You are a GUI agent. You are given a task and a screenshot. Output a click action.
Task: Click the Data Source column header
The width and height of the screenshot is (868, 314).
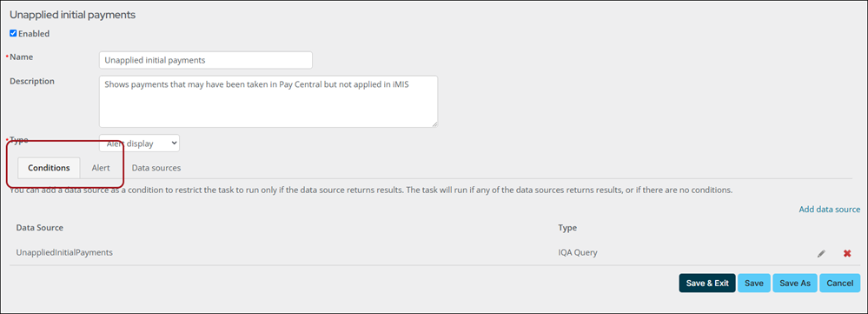tap(39, 228)
